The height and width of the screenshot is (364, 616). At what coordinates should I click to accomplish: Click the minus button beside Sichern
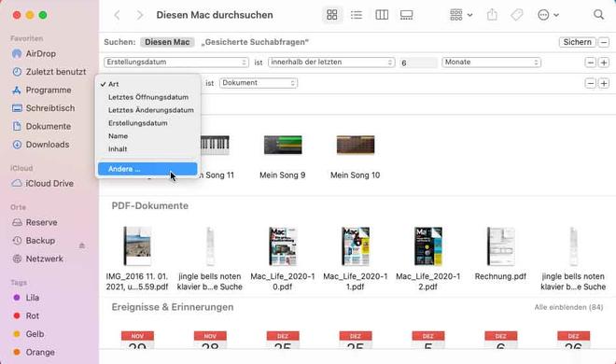pyautogui.click(x=604, y=42)
